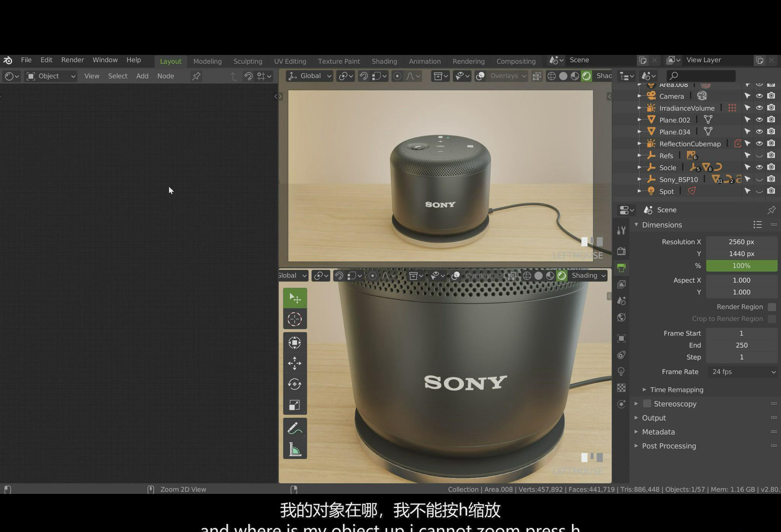The image size is (781, 532).
Task: Open the Global transform orientation dropdown
Action: [309, 76]
